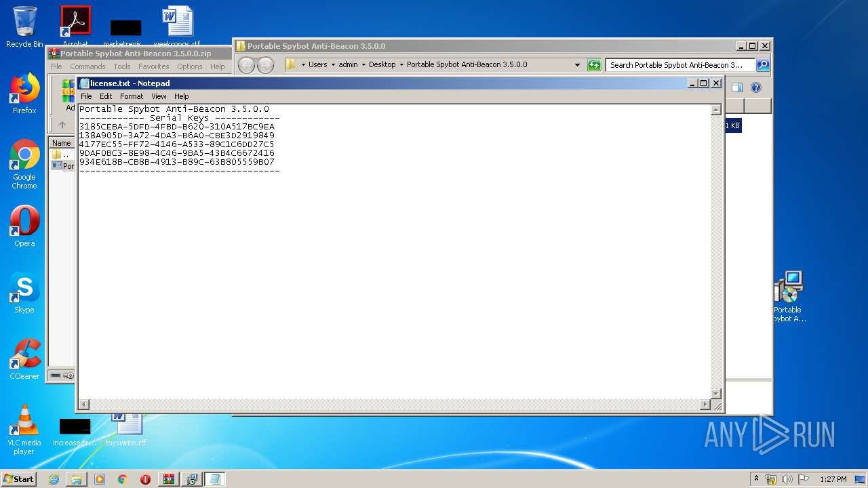Click folder icon in Explorer address bar
The image size is (868, 488).
tap(291, 64)
